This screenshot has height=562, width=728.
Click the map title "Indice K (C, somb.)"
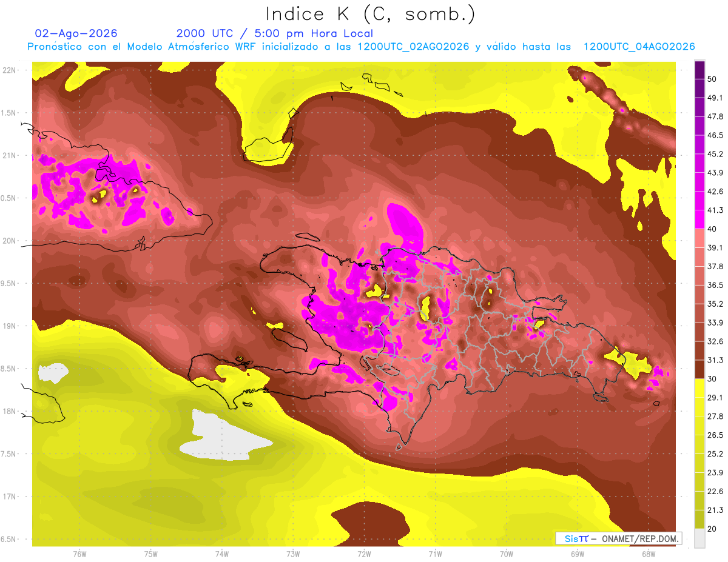[370, 14]
